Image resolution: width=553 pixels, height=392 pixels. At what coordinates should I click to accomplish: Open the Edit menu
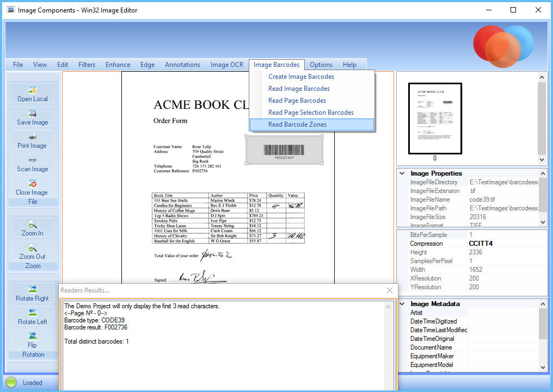[x=63, y=65]
